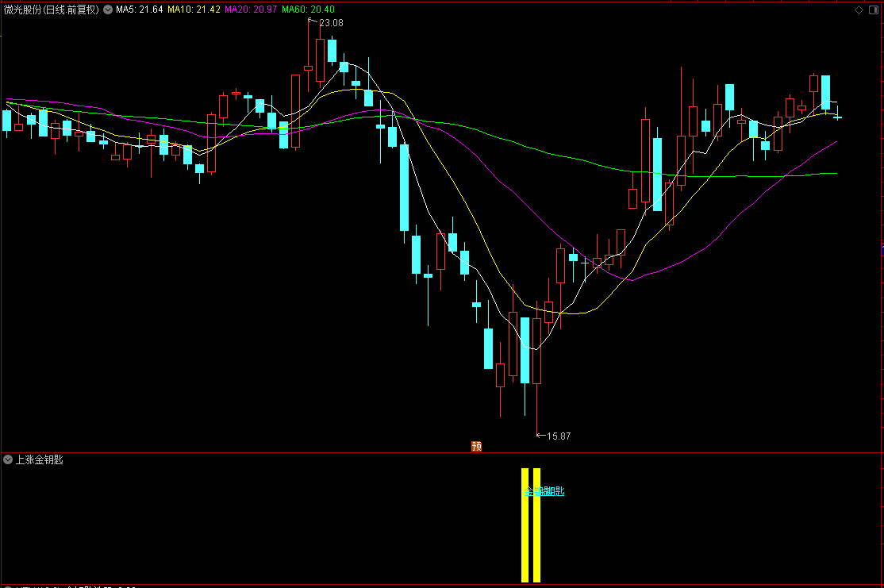
Task: Expand the 上涨金钥匙 indicator dropdown arrow
Action: 8,459
